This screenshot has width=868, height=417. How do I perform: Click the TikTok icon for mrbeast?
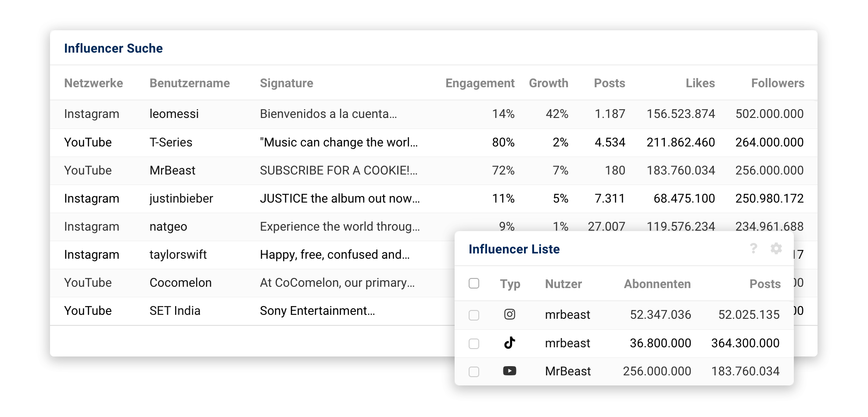(x=509, y=343)
